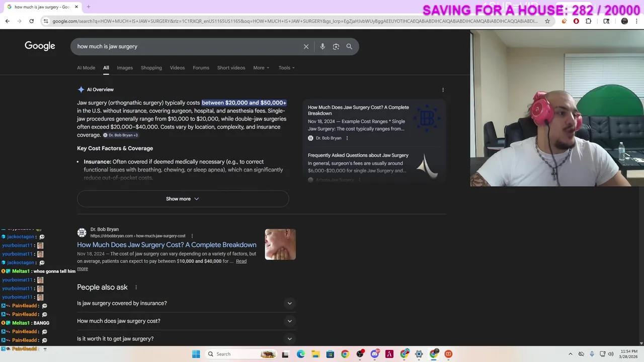644x362 pixels.
Task: Open the Extensions puzzle piece menu
Action: coord(589,21)
